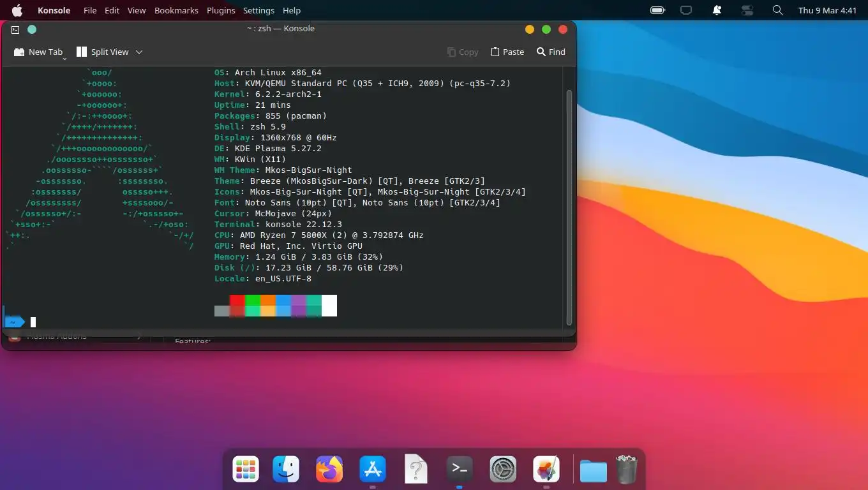The height and width of the screenshot is (490, 868).
Task: Click the 'OS: Arch Linux x86_64' line
Action: click(268, 73)
